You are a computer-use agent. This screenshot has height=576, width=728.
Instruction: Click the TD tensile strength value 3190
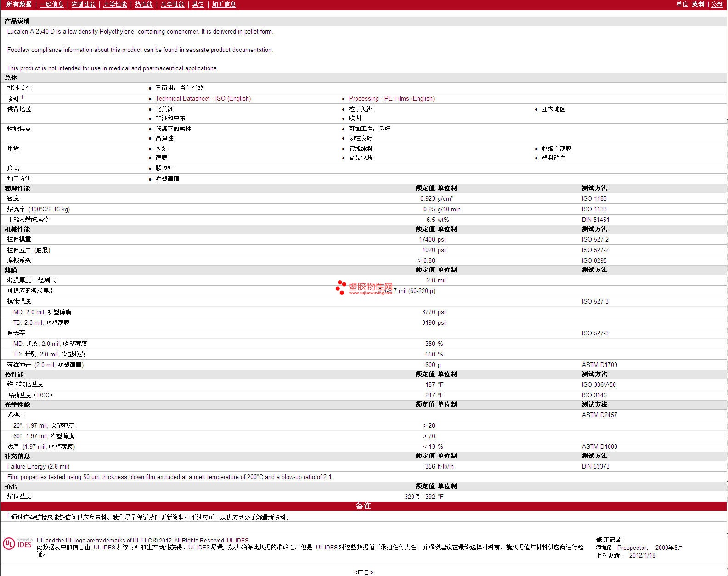click(429, 322)
